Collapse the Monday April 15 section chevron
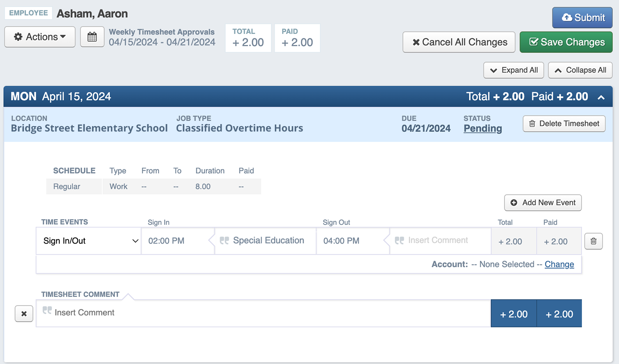The image size is (619, 364). (601, 96)
